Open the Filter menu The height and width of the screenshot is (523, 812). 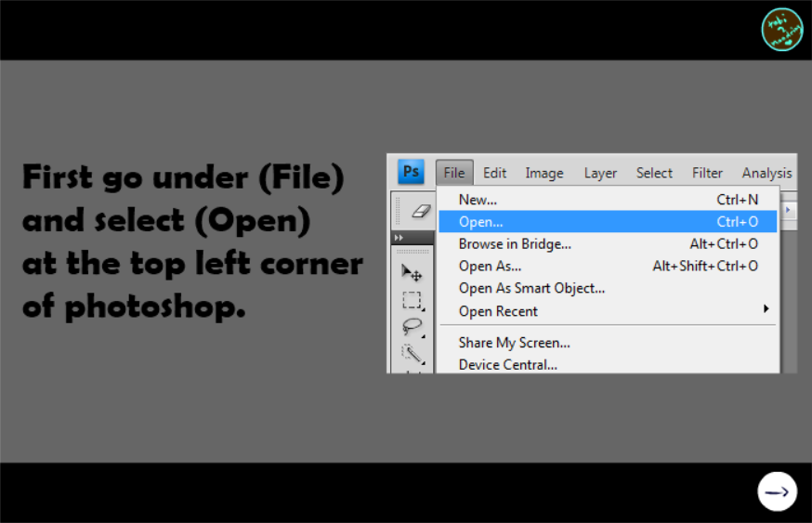pos(707,173)
